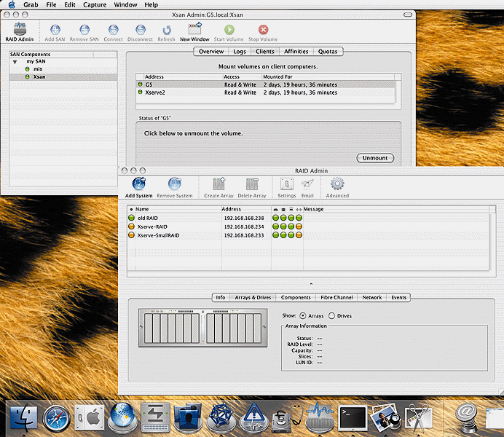Launch Safari from the Dock
The width and height of the screenshot is (504, 437).
(57, 418)
